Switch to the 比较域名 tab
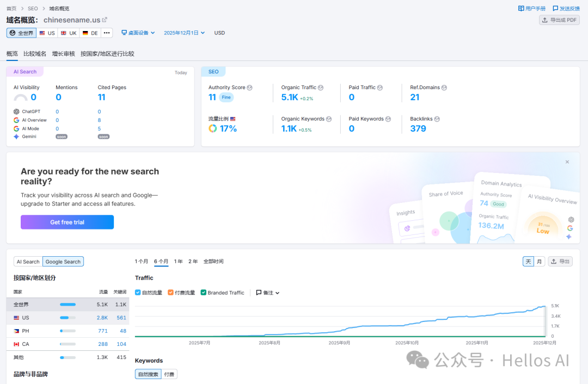The height and width of the screenshot is (384, 588). [35, 54]
